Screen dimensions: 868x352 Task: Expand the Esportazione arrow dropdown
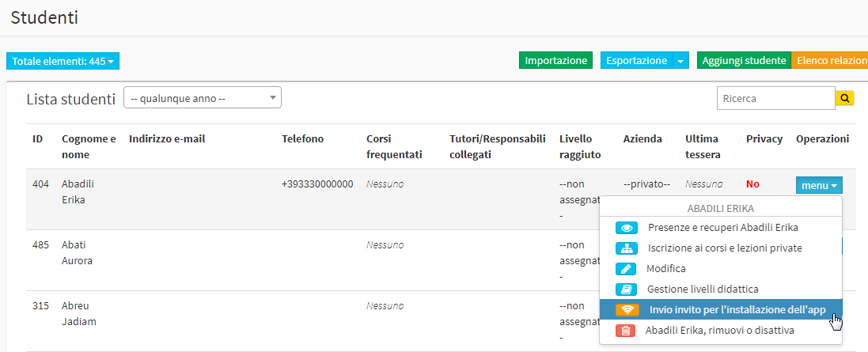[x=680, y=61]
